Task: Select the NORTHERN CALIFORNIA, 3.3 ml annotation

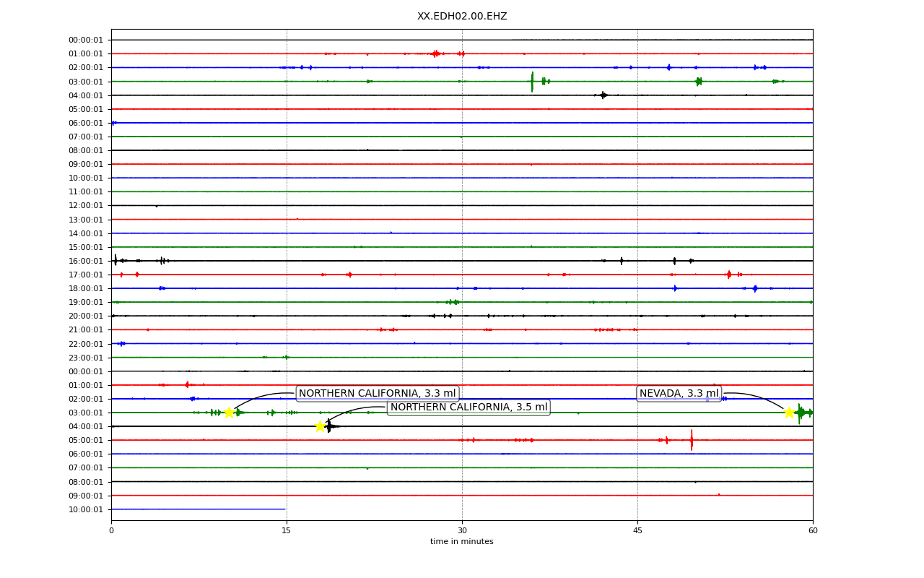Action: pyautogui.click(x=378, y=394)
